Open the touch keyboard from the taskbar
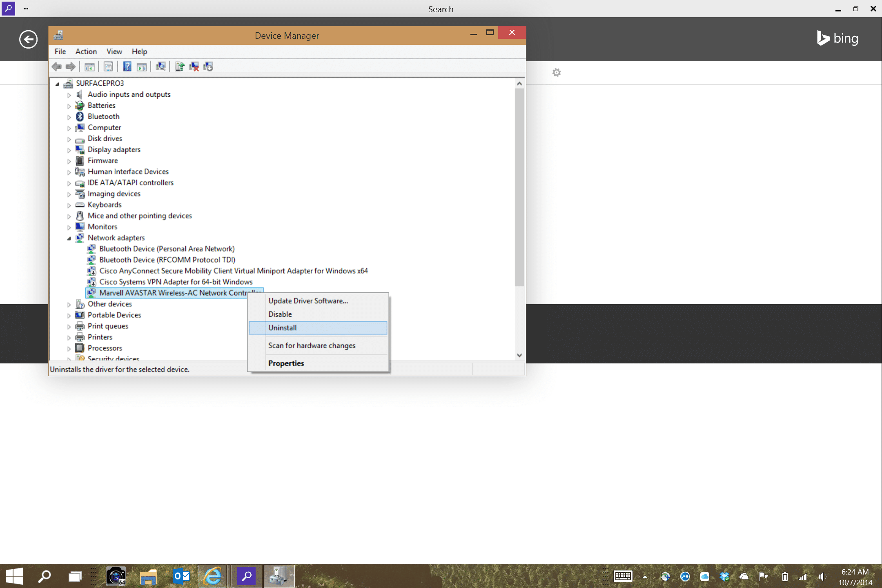 point(623,576)
